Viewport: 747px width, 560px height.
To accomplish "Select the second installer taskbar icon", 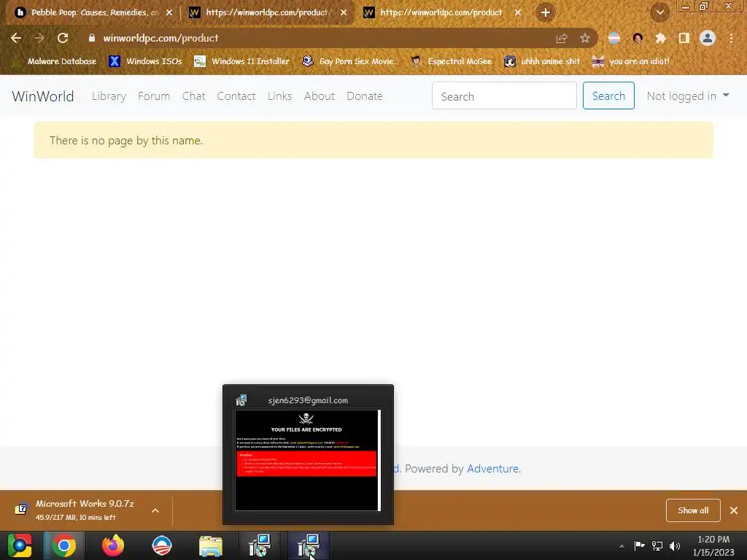I will [x=309, y=545].
